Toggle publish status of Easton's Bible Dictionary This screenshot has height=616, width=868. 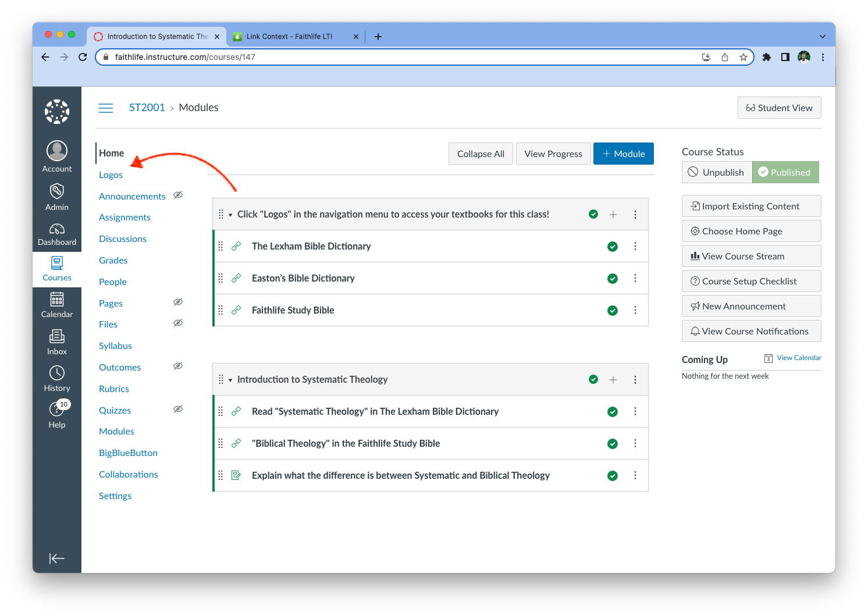click(x=613, y=279)
